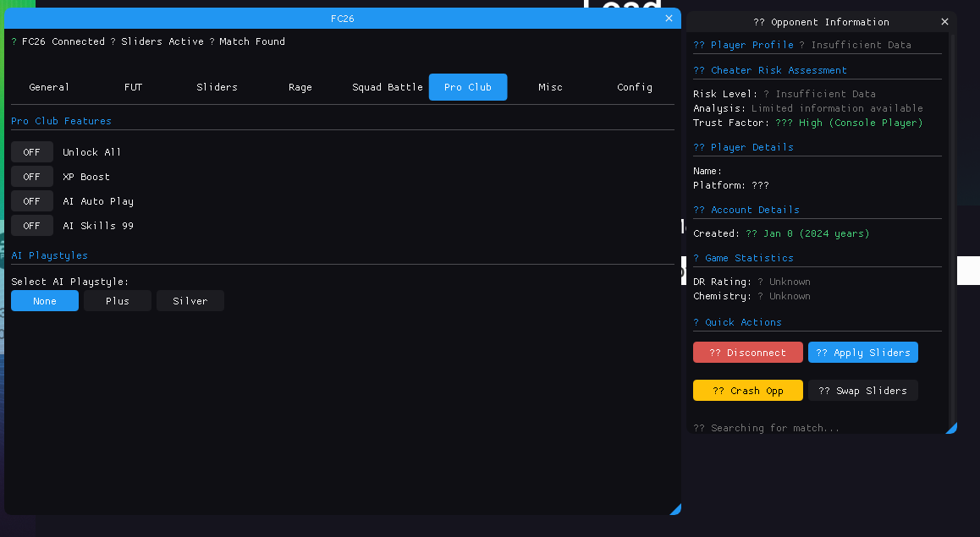The image size is (980, 537).
Task: Toggle the Unlock All switch
Action: [32, 152]
